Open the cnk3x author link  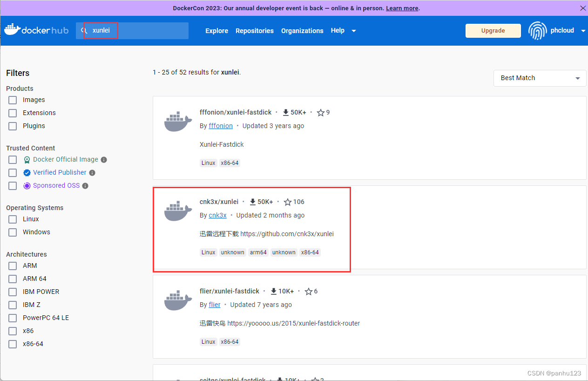tap(217, 215)
